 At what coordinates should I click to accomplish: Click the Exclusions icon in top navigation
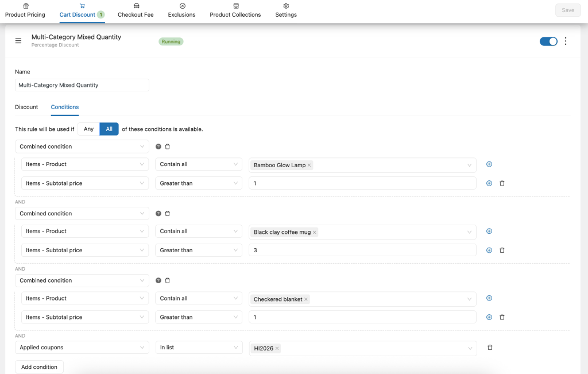tap(181, 6)
